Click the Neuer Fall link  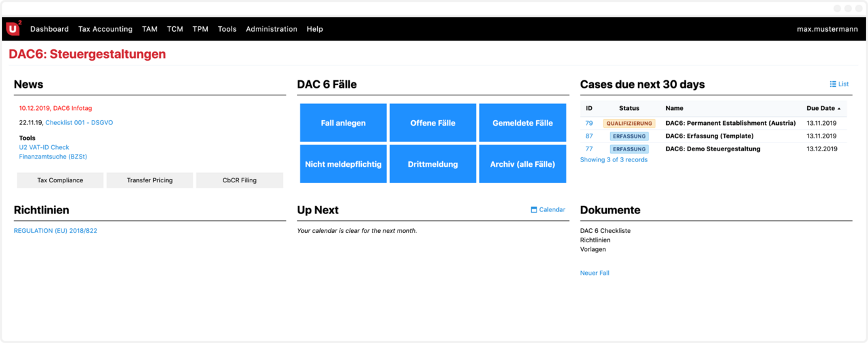tap(595, 273)
